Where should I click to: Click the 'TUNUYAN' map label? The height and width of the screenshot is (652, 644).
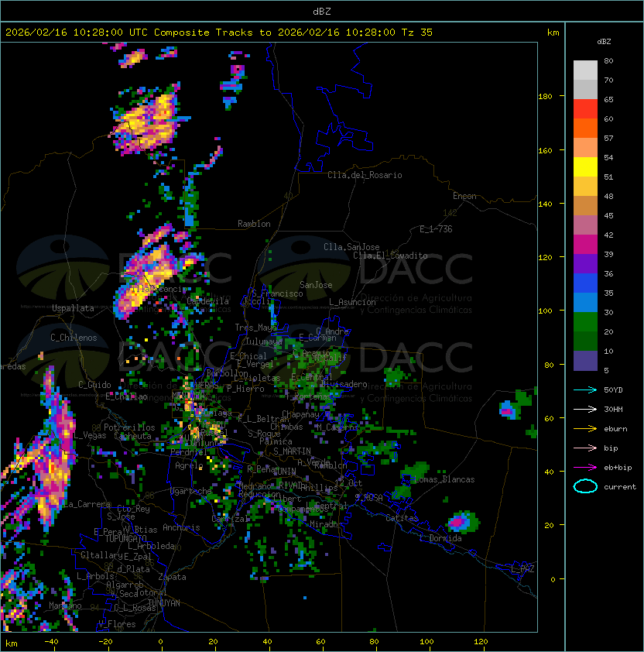click(164, 603)
